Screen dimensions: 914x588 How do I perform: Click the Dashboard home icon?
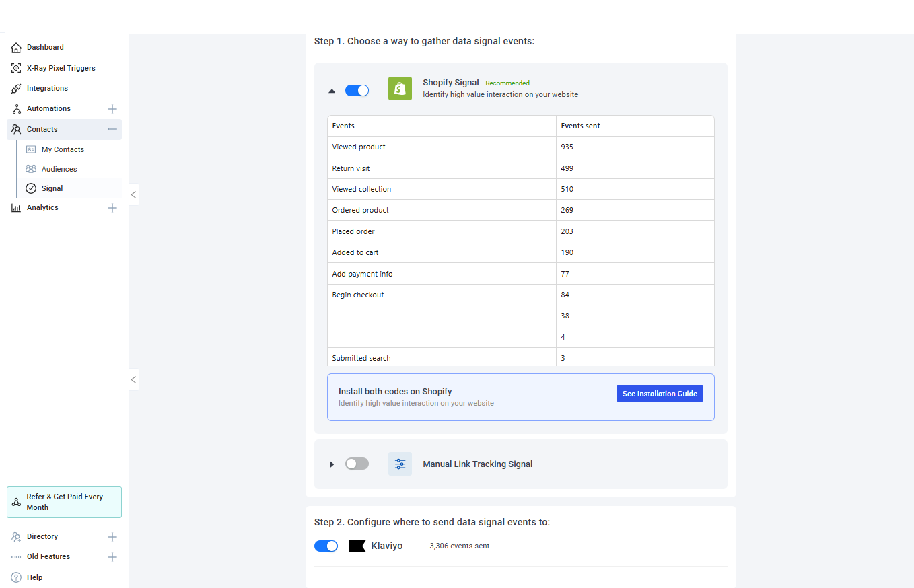16,48
